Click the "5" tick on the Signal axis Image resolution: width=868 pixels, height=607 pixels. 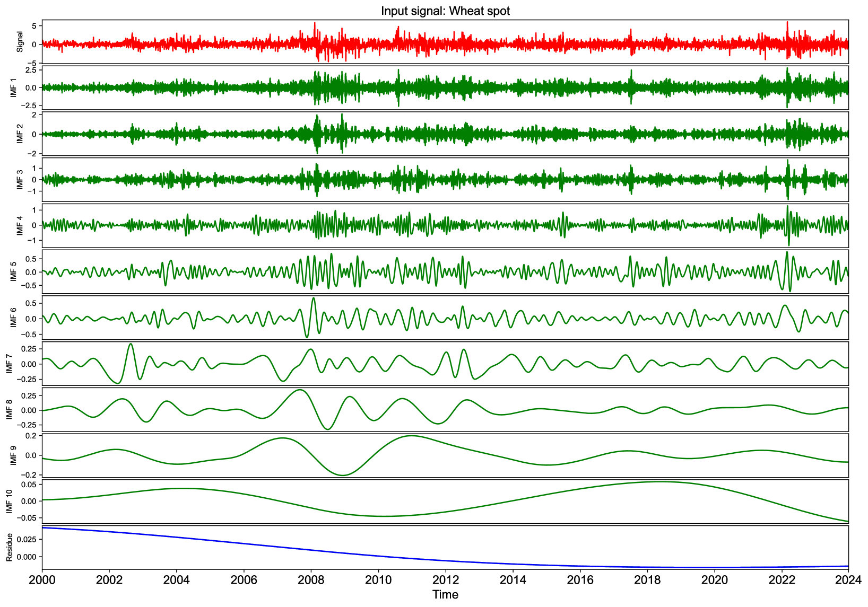pyautogui.click(x=34, y=25)
